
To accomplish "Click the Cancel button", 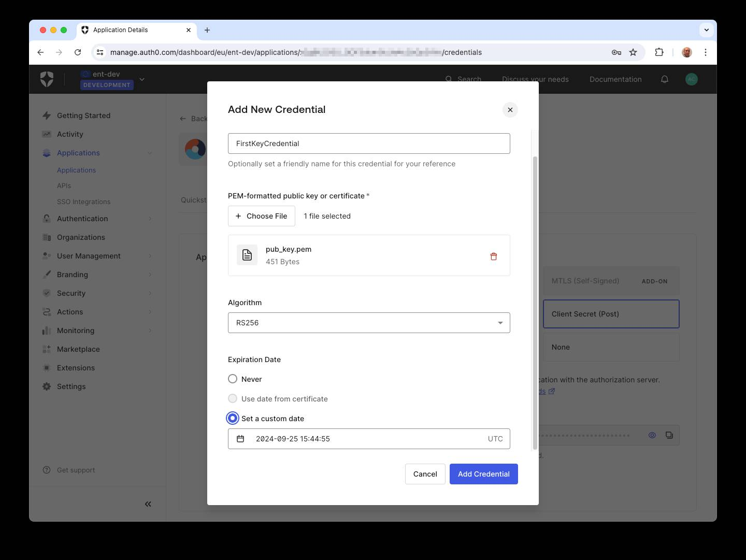I will 425,474.
